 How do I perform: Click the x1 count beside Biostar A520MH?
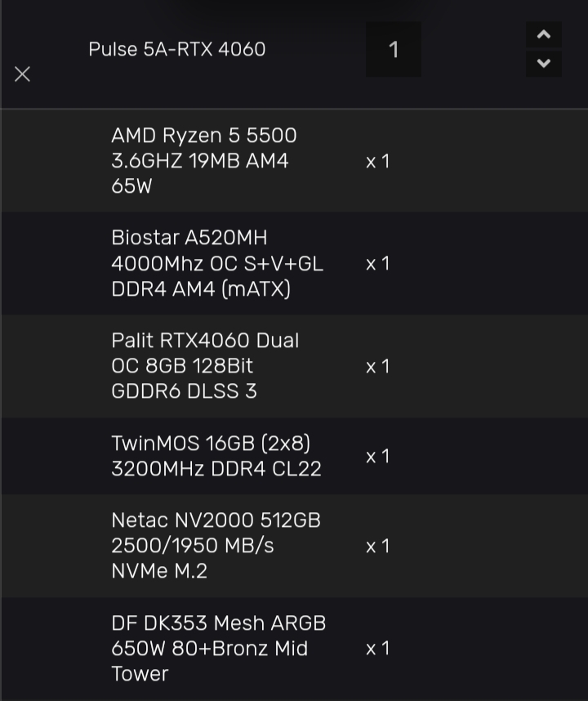[378, 264]
